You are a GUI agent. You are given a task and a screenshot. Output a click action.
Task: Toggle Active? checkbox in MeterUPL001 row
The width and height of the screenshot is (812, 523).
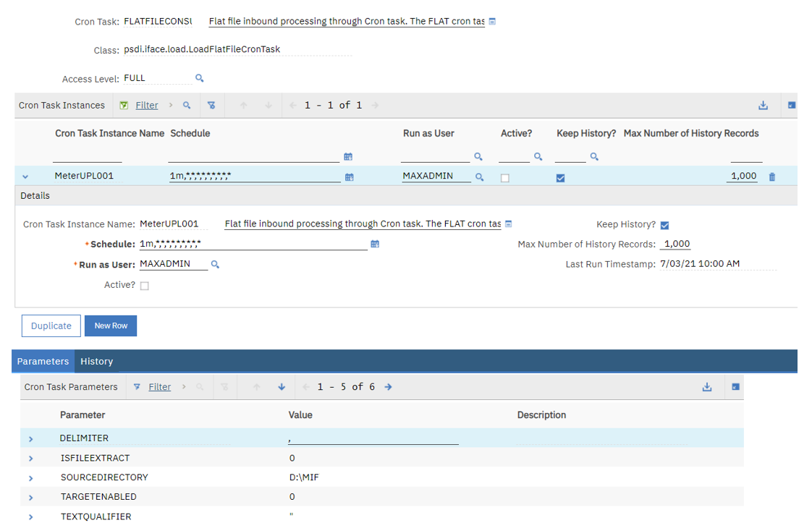pos(505,178)
